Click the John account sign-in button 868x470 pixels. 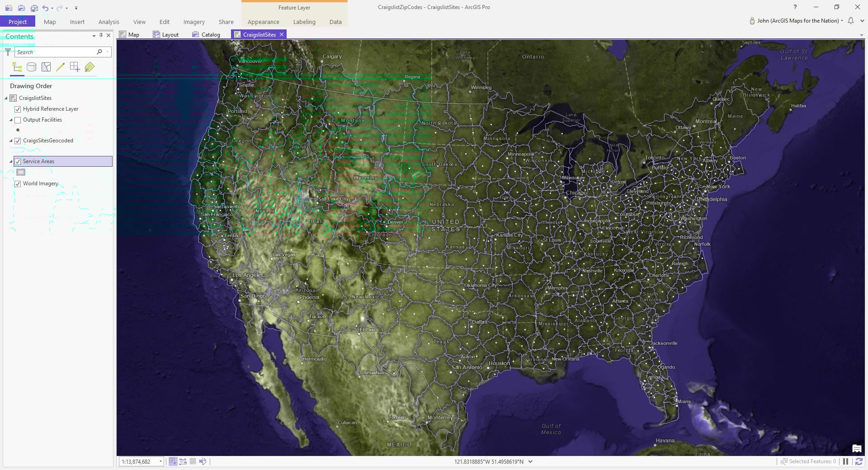click(x=796, y=21)
